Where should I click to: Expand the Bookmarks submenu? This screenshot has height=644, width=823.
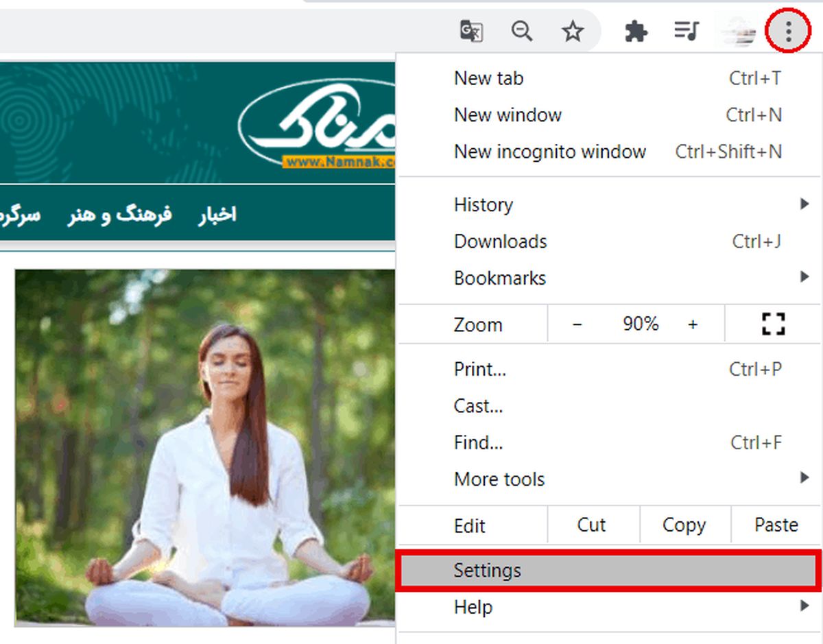pos(610,278)
